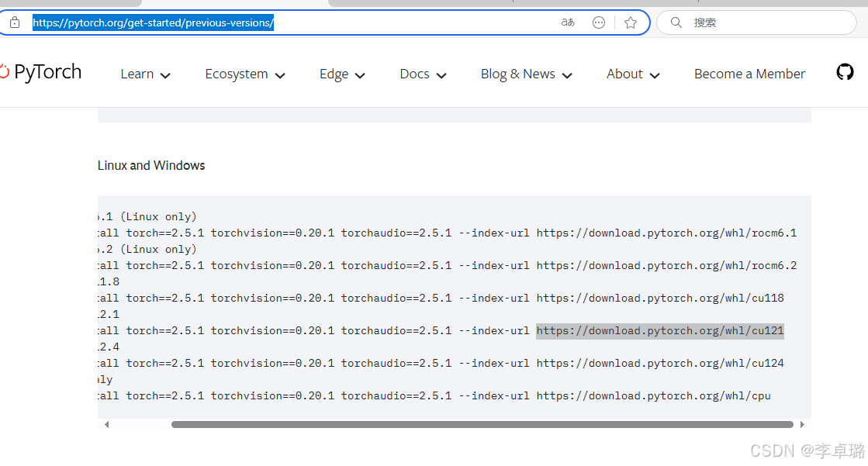Open the Blog & News menu
Viewport: 868px width, 466px height.
pos(526,74)
